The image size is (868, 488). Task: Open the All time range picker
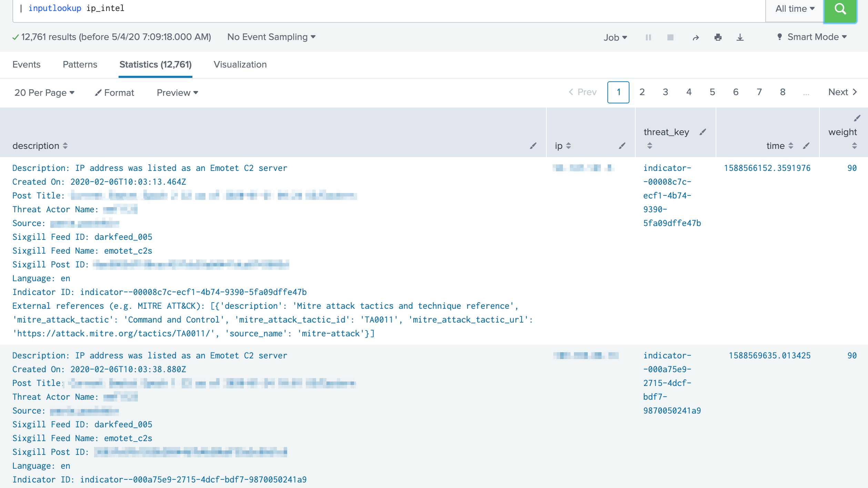(795, 9)
